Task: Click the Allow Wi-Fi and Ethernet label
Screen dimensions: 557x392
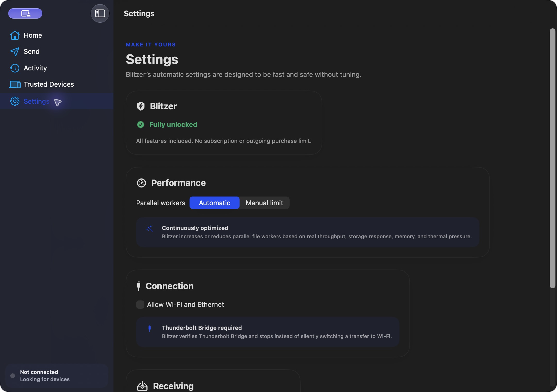Action: (x=185, y=305)
